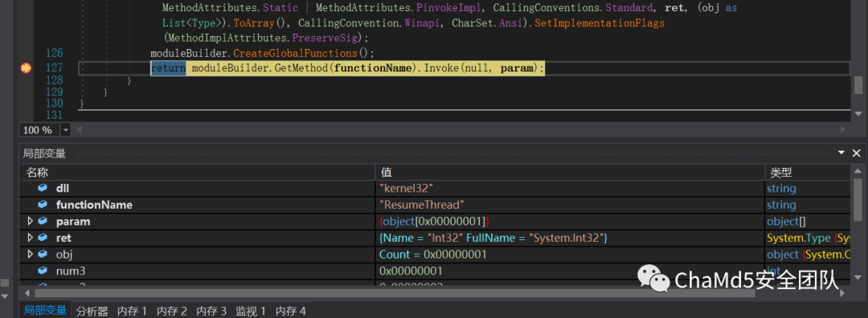Open the 局部变量 panel options dropdown arrow
Screen dimensions: 868x318
coord(841,153)
